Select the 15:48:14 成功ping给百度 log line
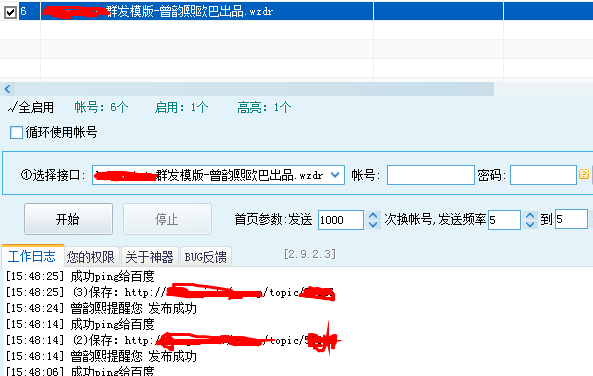The height and width of the screenshot is (376, 593). click(80, 324)
